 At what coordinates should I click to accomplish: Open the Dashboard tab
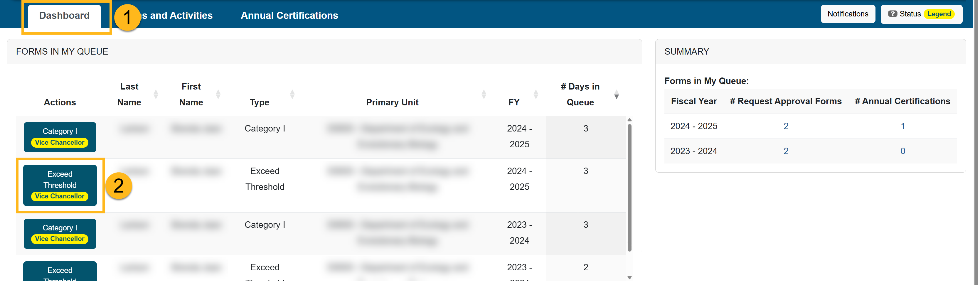coord(64,16)
